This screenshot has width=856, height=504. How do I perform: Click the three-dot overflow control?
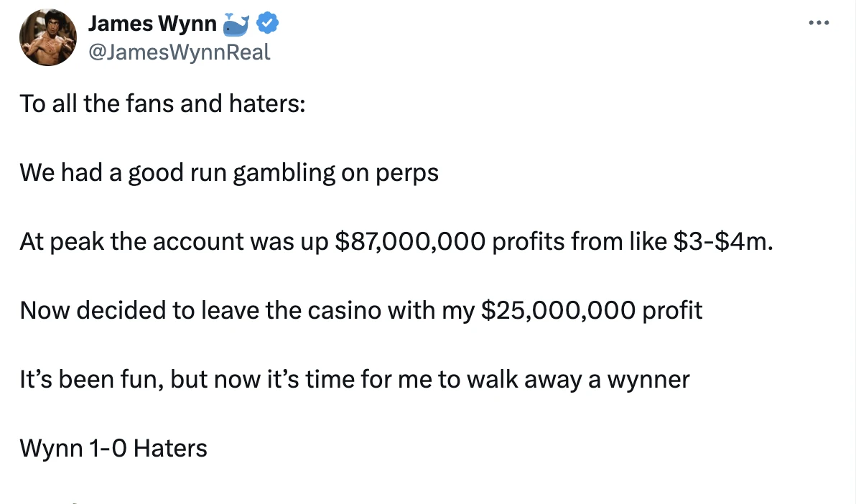pos(818,22)
